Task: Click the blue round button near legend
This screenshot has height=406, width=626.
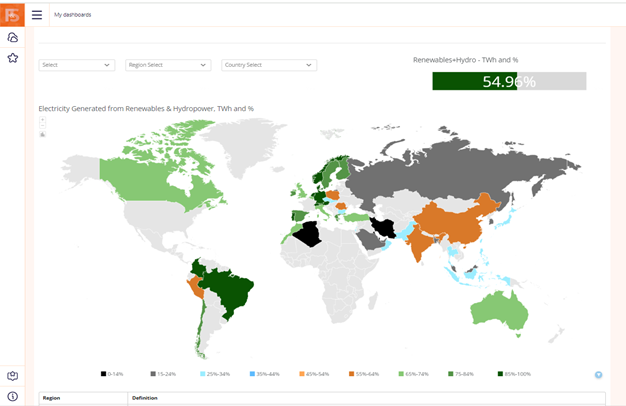Action: (x=598, y=375)
